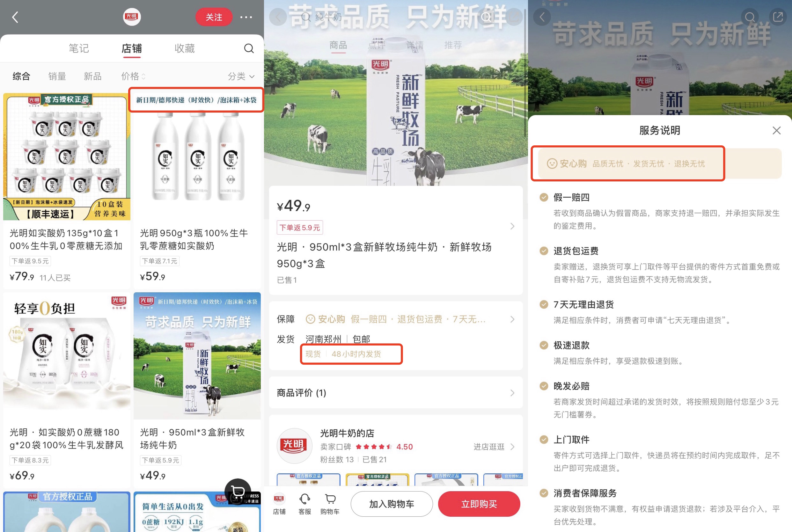Click 加入购物车 add to cart button
The height and width of the screenshot is (532, 792).
coord(392,504)
